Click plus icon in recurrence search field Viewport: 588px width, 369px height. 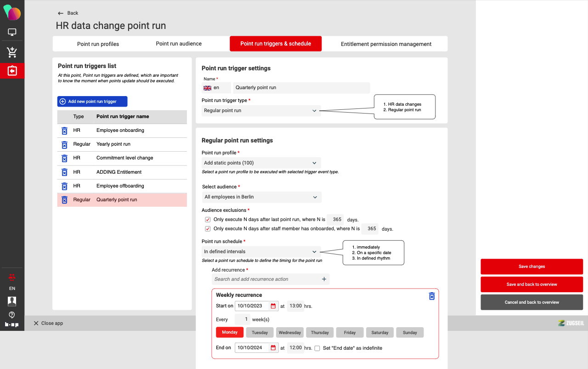(x=324, y=279)
